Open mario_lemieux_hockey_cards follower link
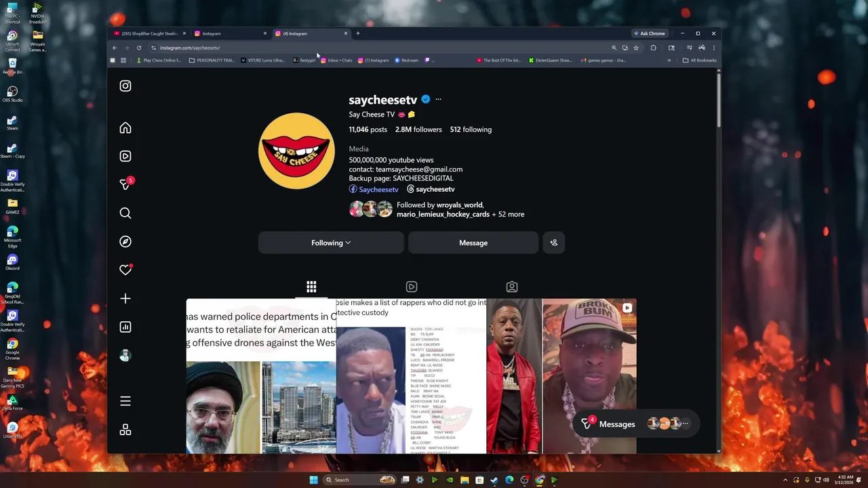Screen dimensions: 868x488 443,214
